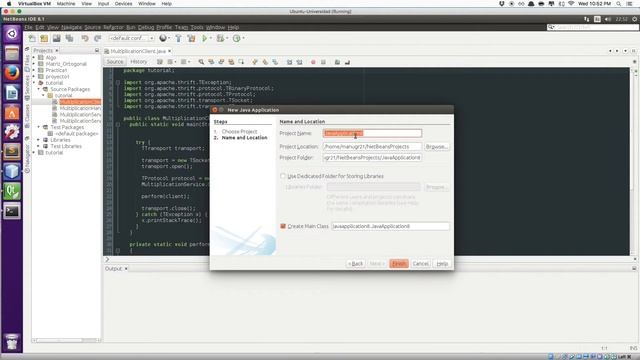Open the Services side tab
Screen dimensions: 640x360
click(x=27, y=87)
